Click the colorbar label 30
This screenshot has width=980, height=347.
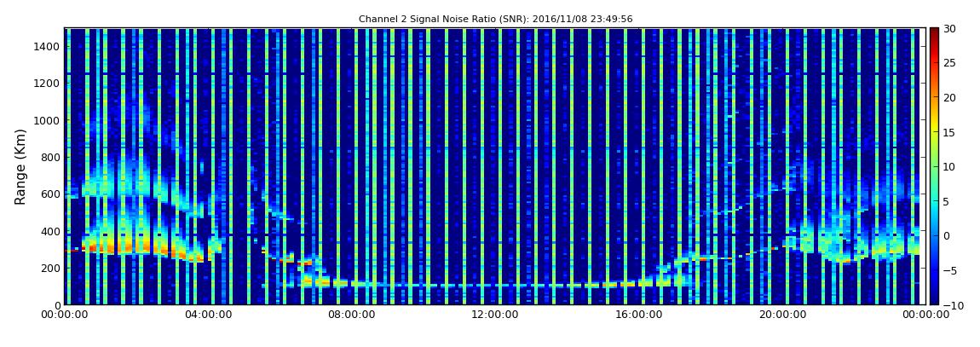pos(950,28)
